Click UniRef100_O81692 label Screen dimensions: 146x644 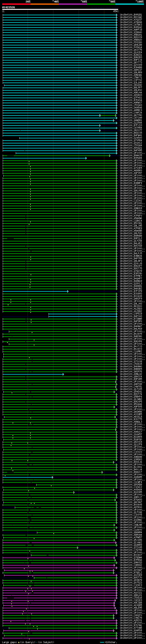(131, 85)
